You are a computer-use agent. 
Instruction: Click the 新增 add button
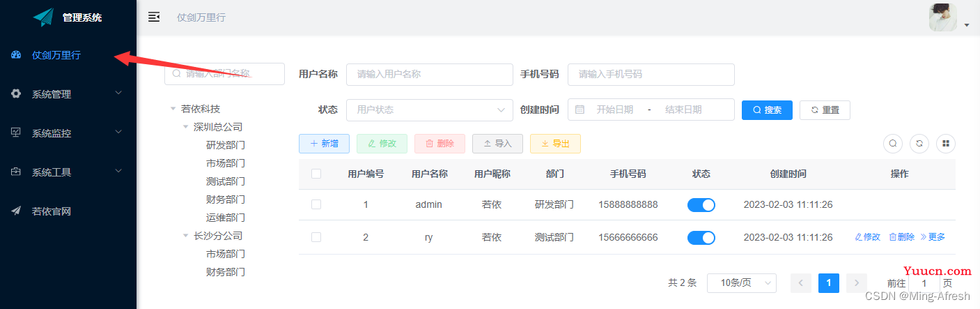point(324,144)
